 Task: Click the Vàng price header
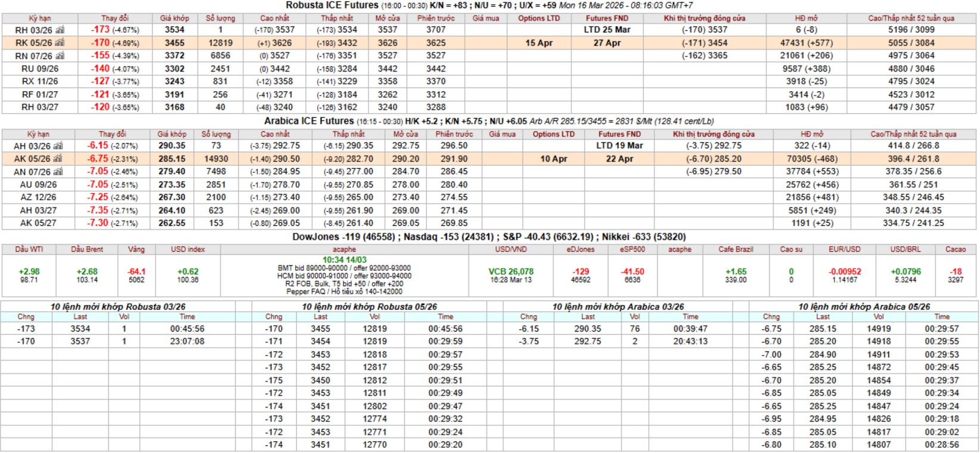[137, 249]
